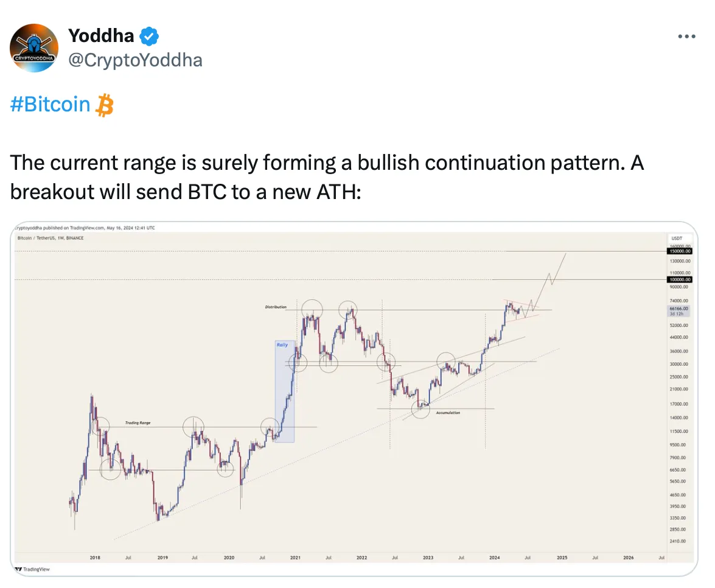Click the Trading Range label
The width and height of the screenshot is (715, 588).
click(138, 423)
